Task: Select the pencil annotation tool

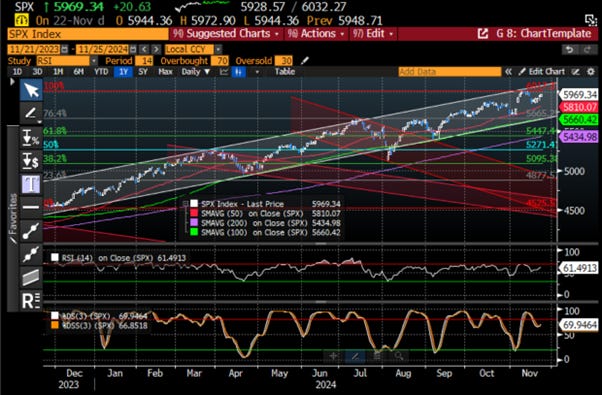Action: pos(31,112)
